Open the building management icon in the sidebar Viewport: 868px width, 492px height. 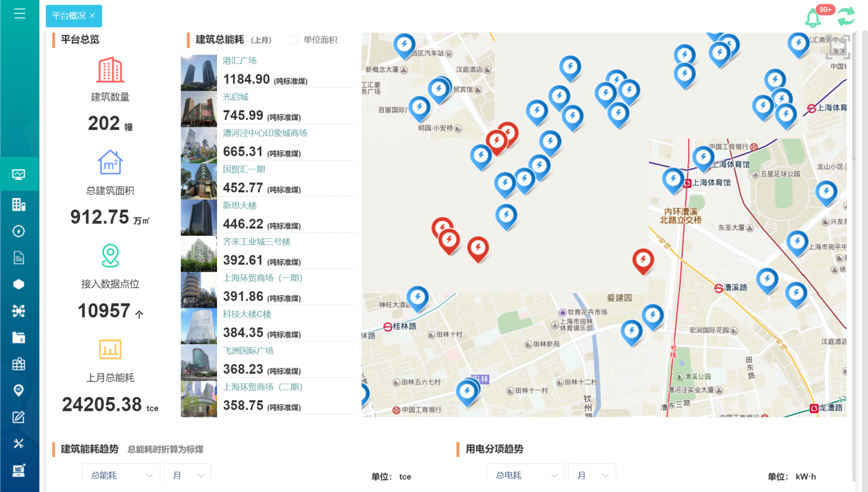[19, 204]
